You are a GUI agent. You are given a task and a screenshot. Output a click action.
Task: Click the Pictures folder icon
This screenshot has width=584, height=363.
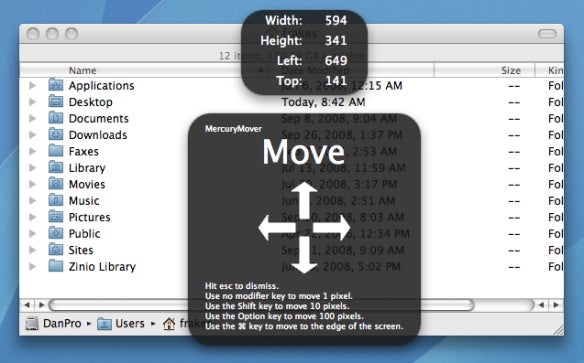pyautogui.click(x=55, y=216)
